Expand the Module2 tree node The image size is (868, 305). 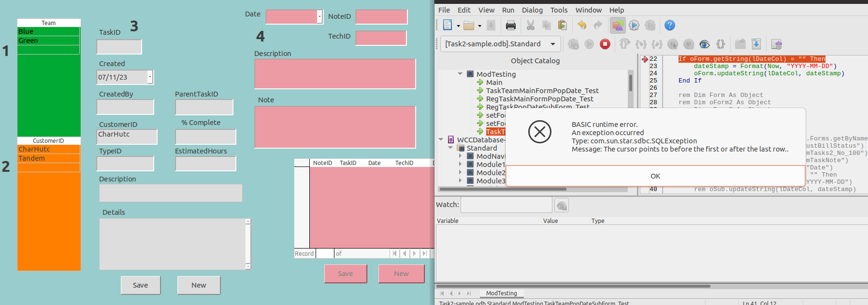(x=460, y=172)
